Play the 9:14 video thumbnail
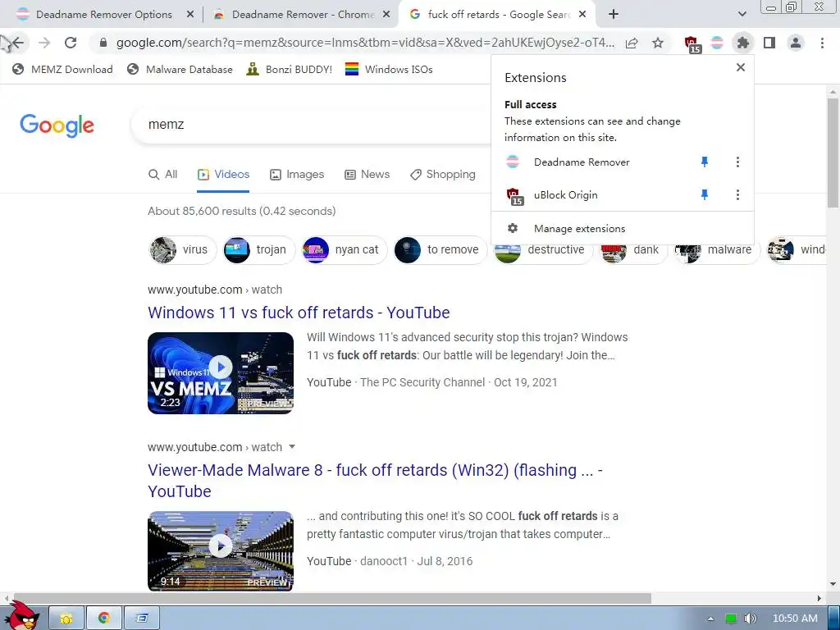 tap(221, 551)
